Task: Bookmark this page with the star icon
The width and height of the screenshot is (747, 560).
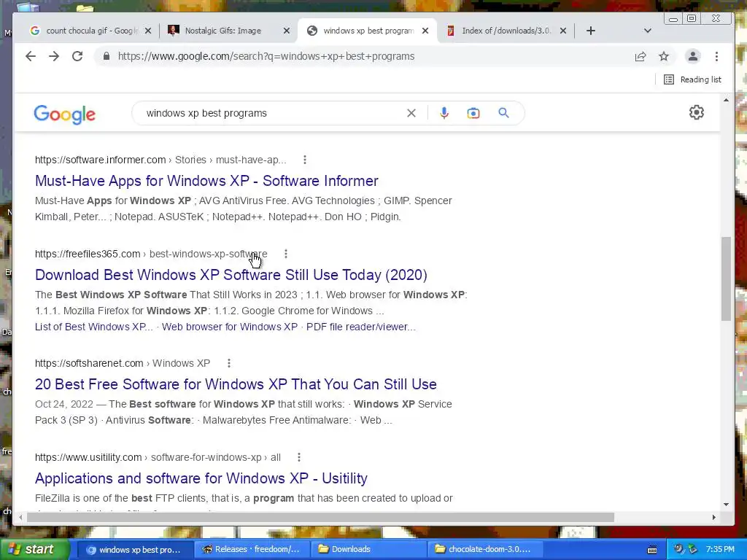Action: coord(664,56)
